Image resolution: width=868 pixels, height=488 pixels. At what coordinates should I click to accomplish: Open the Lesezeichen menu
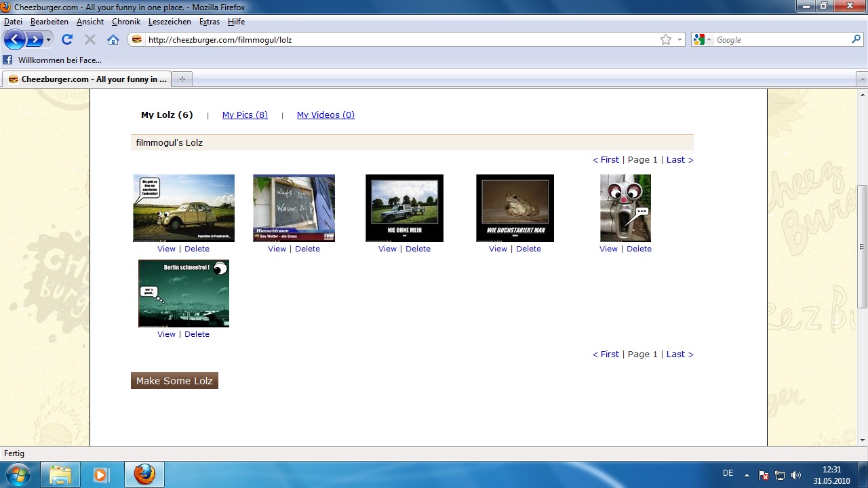point(170,22)
